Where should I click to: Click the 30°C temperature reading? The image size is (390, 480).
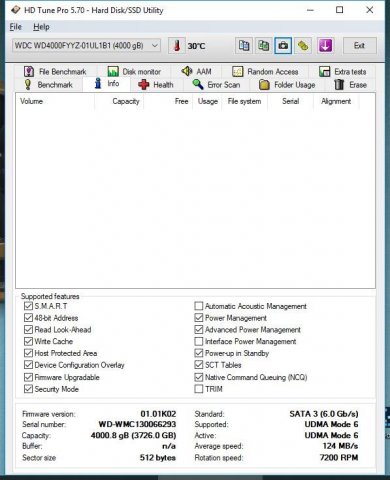(196, 46)
